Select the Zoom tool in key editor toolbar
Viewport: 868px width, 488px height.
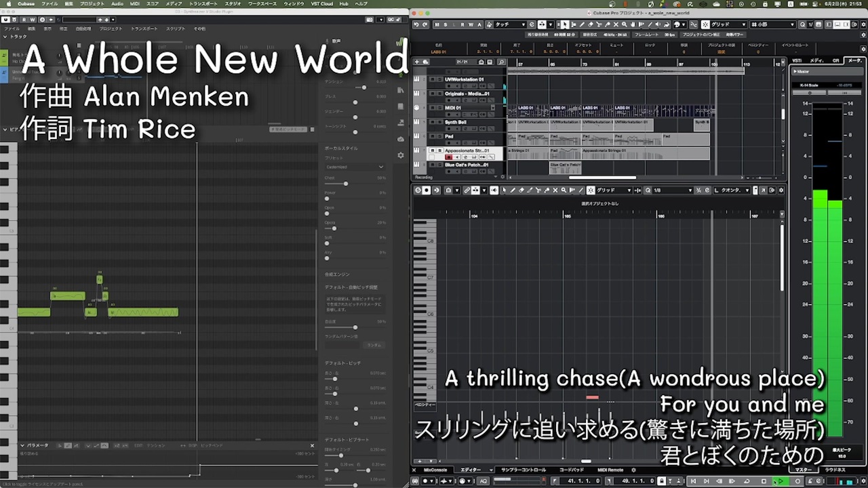564,190
